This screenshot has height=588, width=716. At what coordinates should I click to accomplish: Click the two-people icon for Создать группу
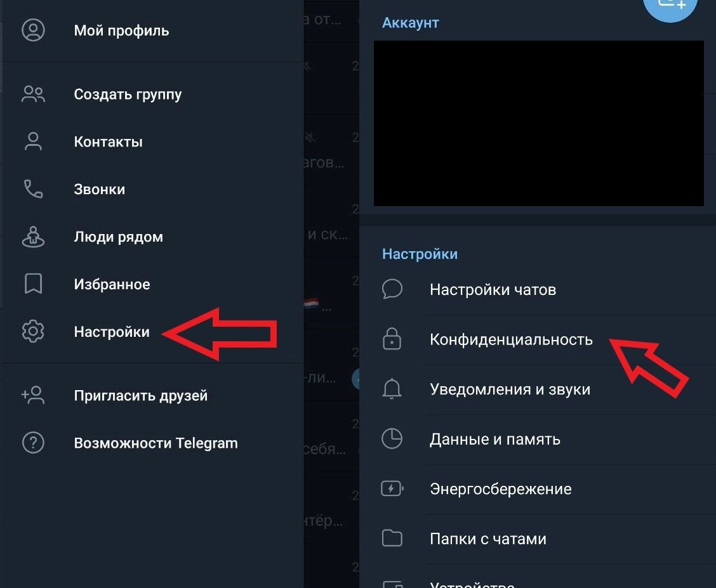click(x=34, y=94)
